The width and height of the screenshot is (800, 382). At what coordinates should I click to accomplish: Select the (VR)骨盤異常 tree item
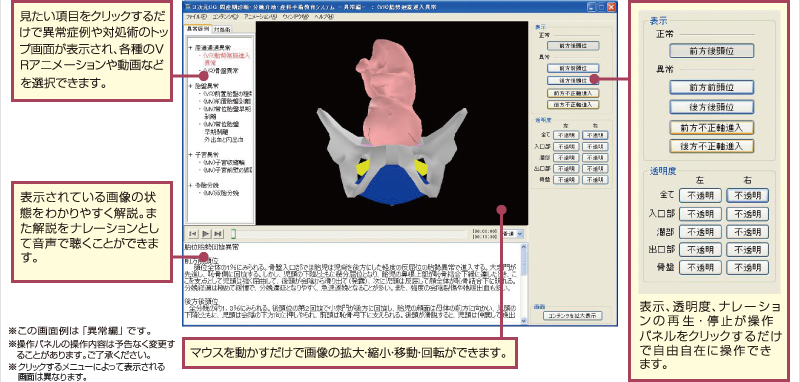(x=220, y=71)
